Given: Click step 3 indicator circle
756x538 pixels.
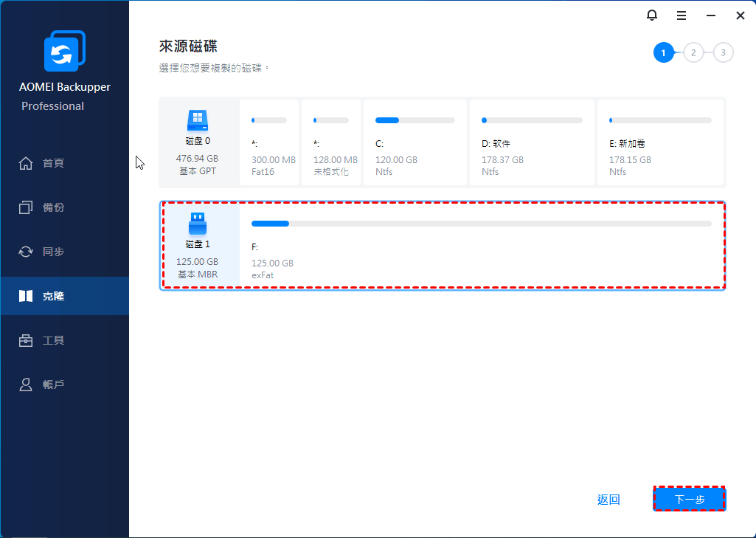Looking at the screenshot, I should (724, 52).
